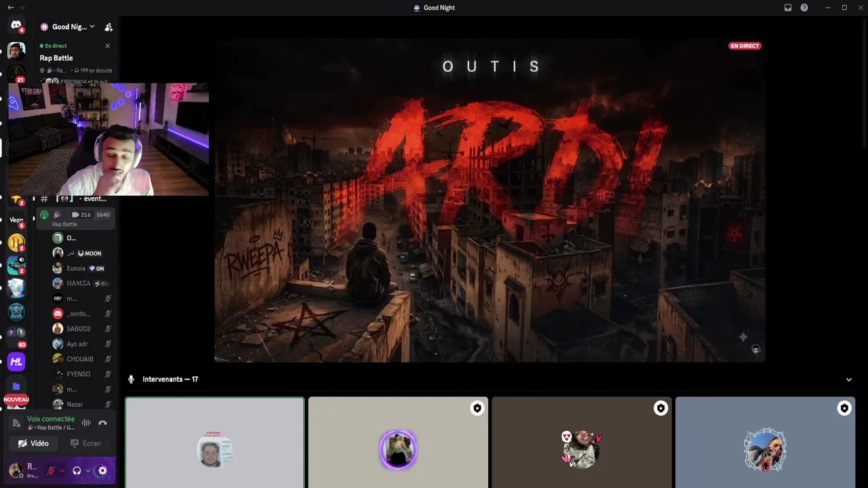Open Discord direct messages home
The width and height of the screenshot is (868, 488).
pyautogui.click(x=16, y=25)
